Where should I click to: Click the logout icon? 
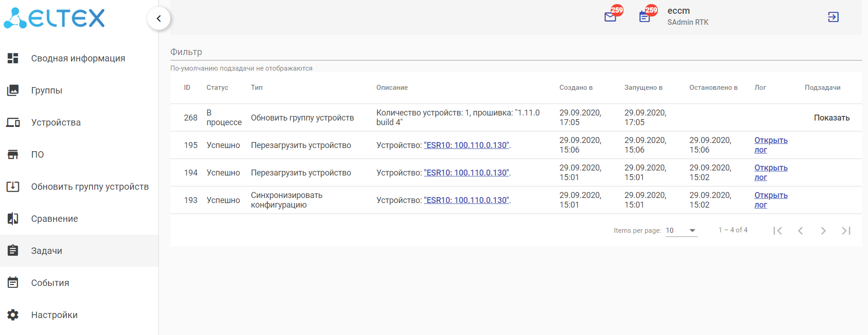point(833,17)
